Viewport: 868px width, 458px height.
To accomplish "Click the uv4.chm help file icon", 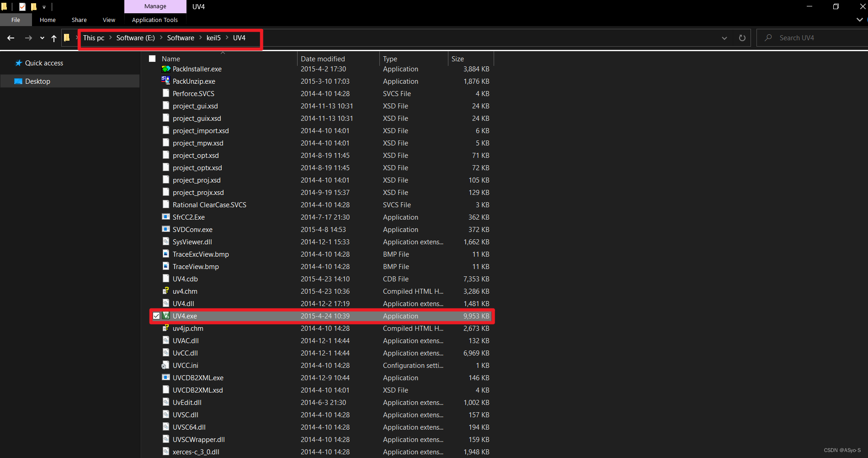I will (166, 291).
